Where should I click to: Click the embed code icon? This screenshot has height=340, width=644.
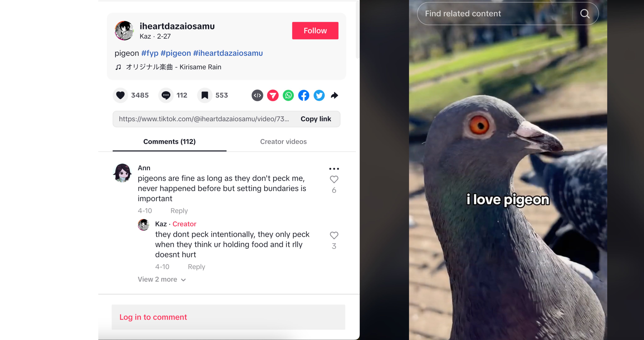257,95
